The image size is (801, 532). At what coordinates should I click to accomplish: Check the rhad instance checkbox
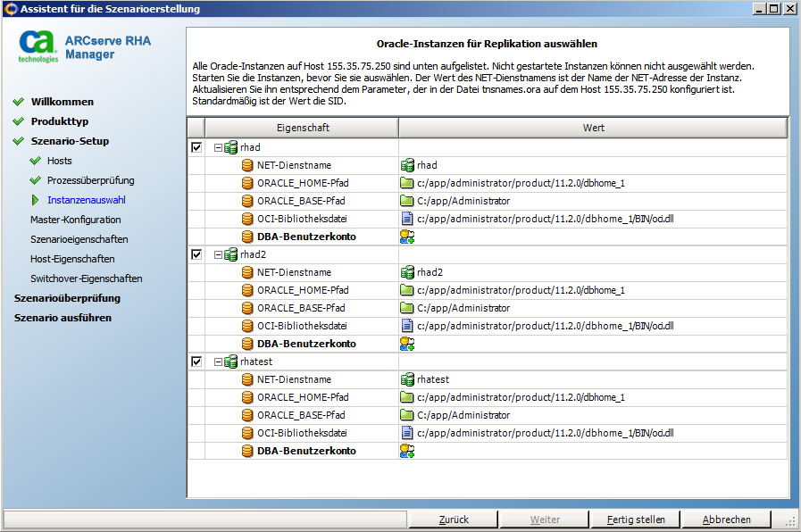[x=196, y=147]
